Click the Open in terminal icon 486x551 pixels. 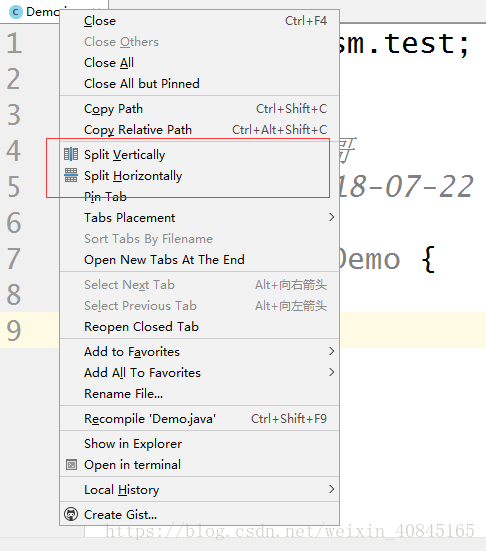click(71, 465)
